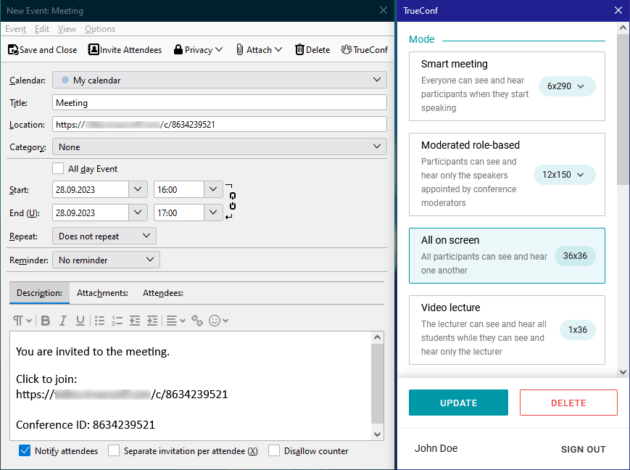Viewport: 630px width, 470px height.
Task: Click the Invite Attendees icon
Action: pyautogui.click(x=93, y=50)
